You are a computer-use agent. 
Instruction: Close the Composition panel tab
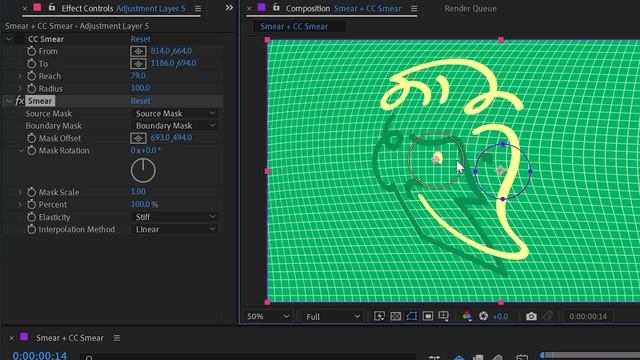point(249,8)
